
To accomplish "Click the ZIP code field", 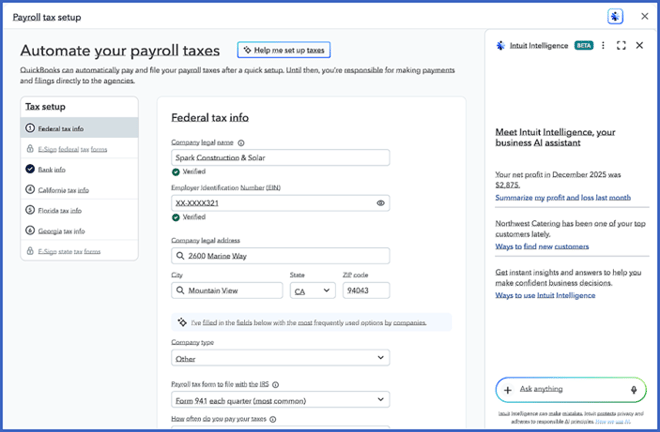I will pyautogui.click(x=366, y=291).
